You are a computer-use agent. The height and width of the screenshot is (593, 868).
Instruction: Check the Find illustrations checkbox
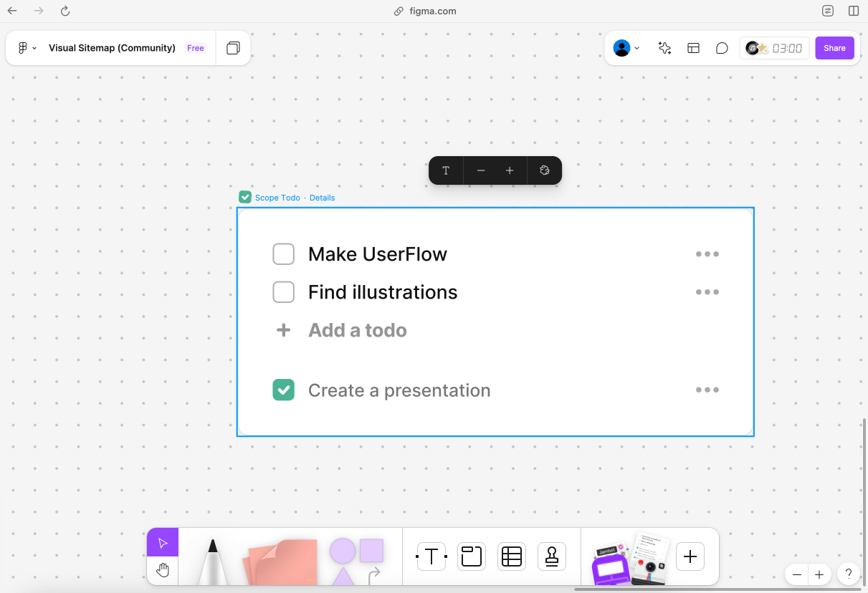click(284, 292)
